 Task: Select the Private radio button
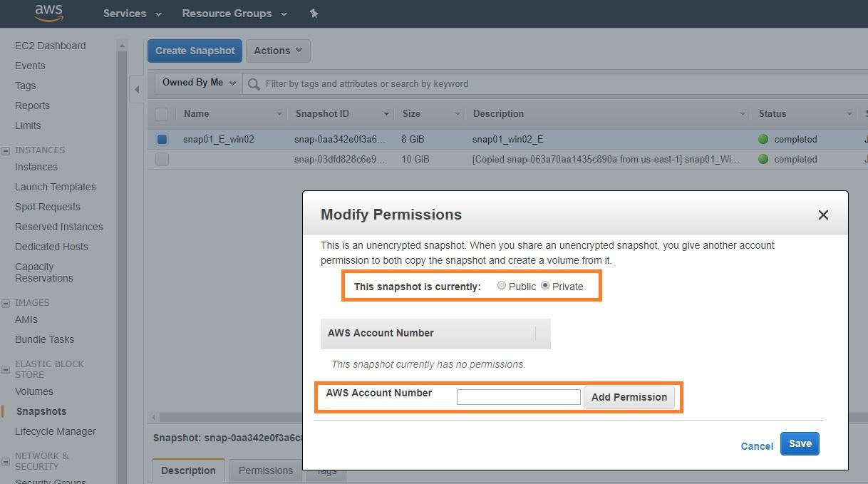pyautogui.click(x=545, y=286)
